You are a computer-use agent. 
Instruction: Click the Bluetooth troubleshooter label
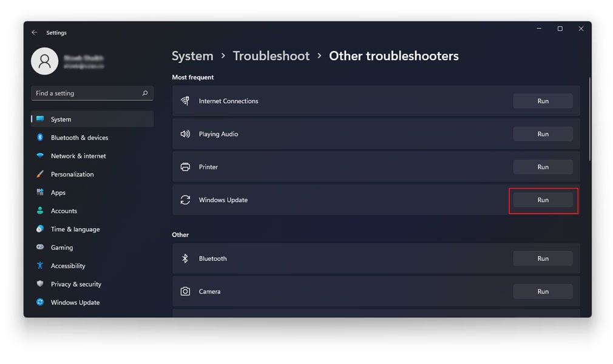click(212, 258)
